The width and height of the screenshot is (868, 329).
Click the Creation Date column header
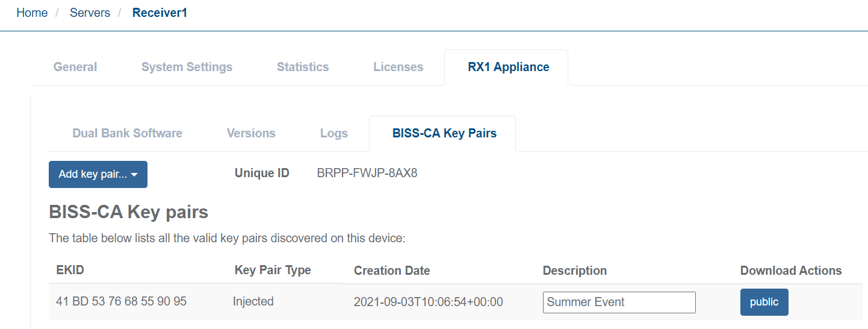coord(392,271)
